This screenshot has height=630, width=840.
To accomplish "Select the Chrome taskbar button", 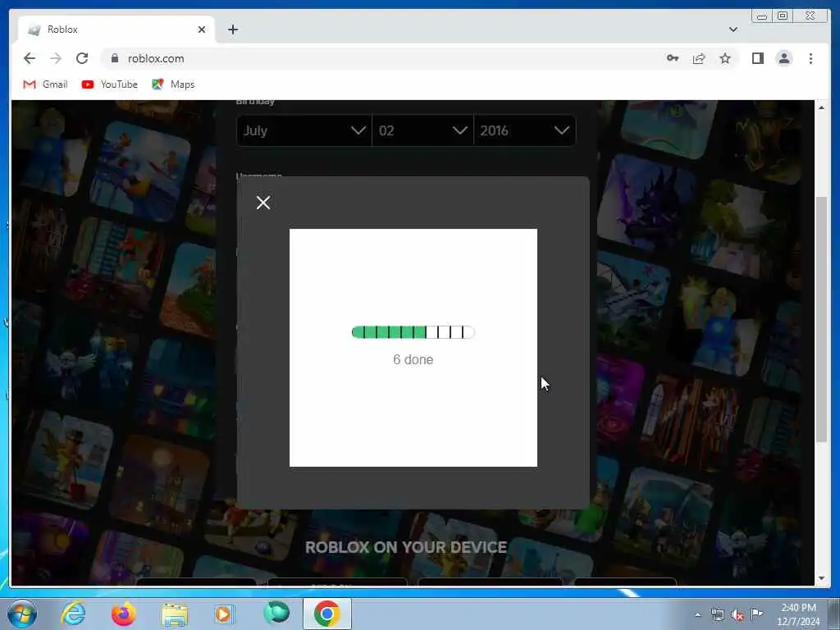I will 326,614.
